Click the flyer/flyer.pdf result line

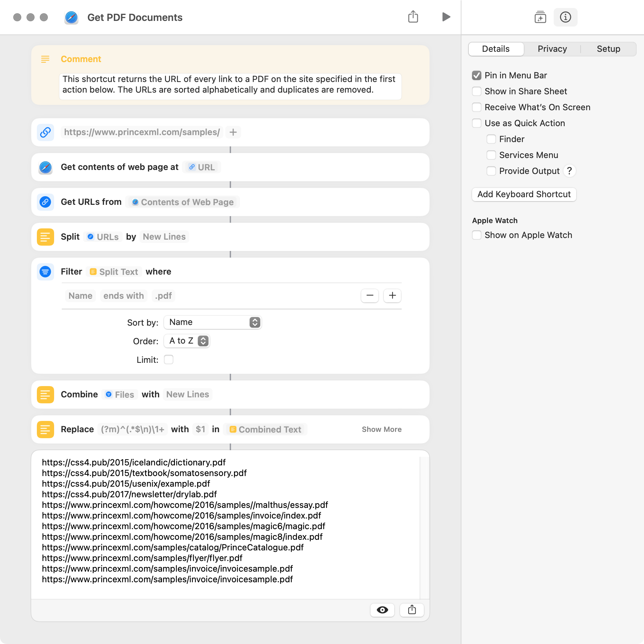(x=142, y=558)
